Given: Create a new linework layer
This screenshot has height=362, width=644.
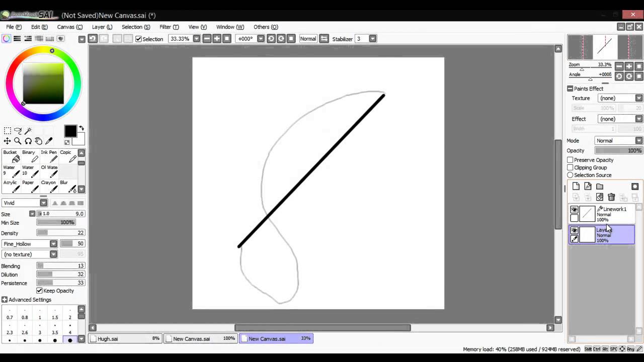Looking at the screenshot, I should 588,187.
